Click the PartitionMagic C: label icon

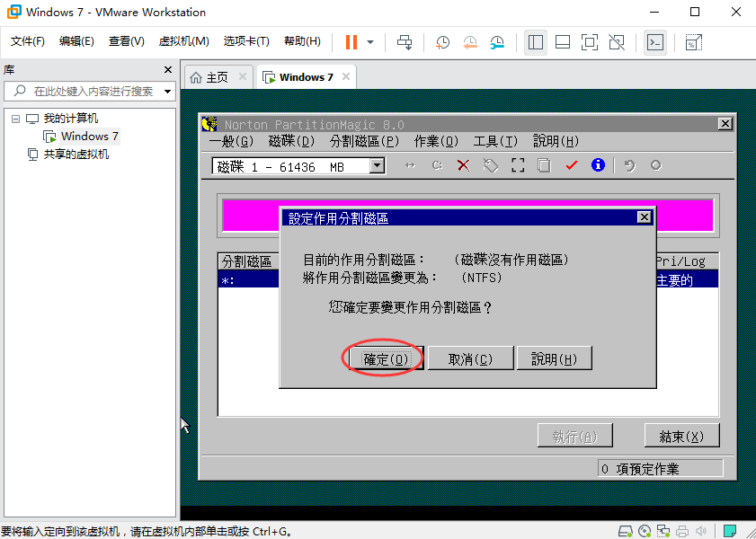tap(437, 165)
